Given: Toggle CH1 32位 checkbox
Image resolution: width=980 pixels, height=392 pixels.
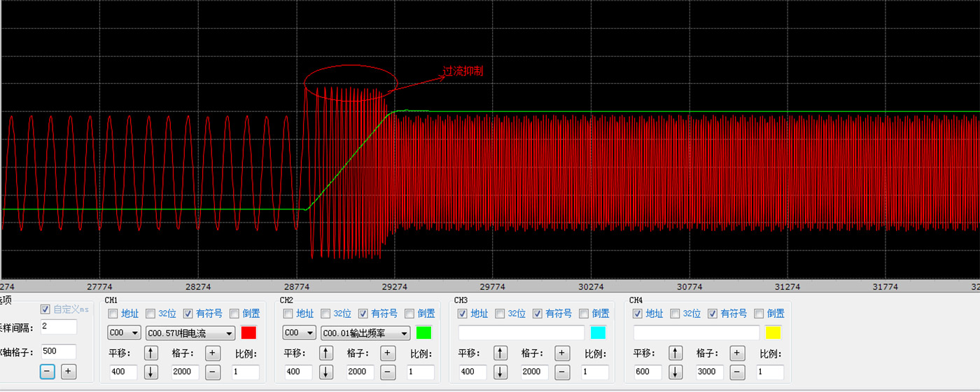Looking at the screenshot, I should 150,314.
